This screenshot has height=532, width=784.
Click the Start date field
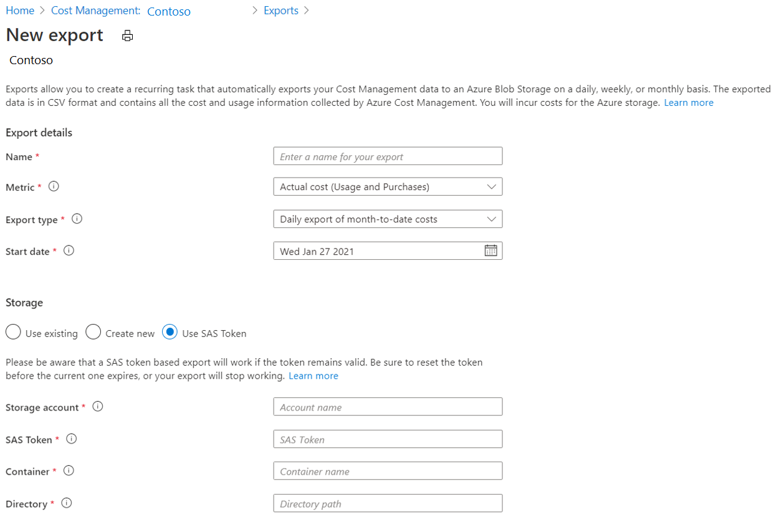tap(388, 251)
